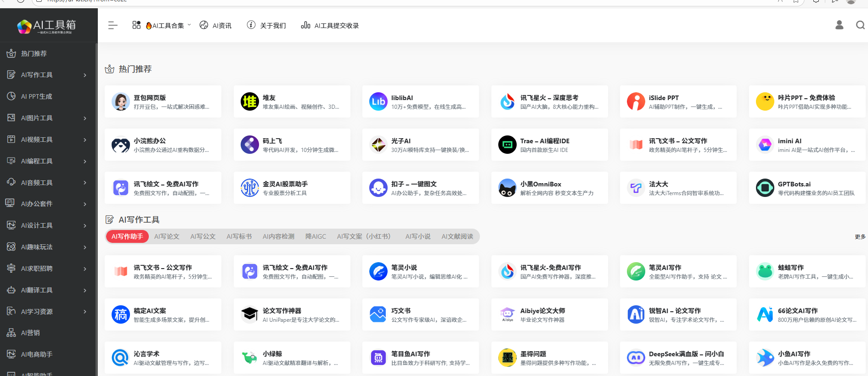868x376 pixels.
Task: Open the GPTBots.ai icon
Action: (x=765, y=188)
